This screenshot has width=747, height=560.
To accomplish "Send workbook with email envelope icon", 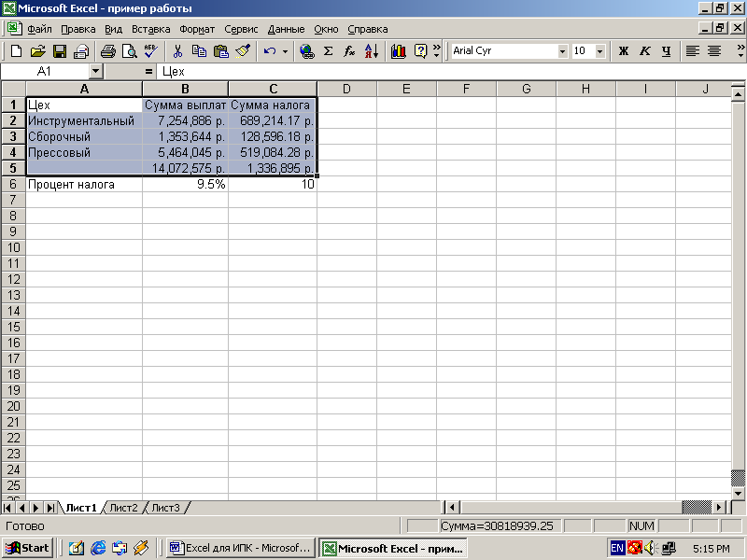I will [81, 51].
